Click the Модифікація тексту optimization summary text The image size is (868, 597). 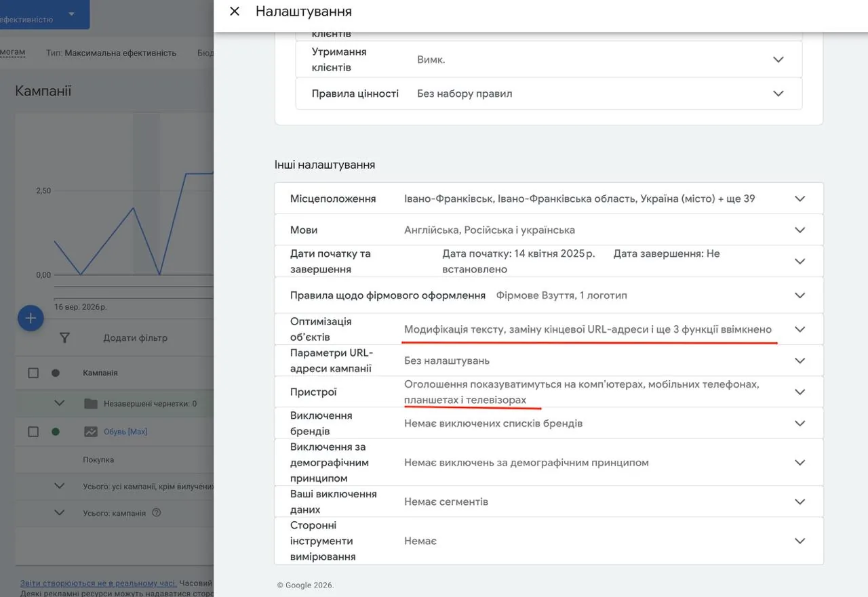(588, 329)
